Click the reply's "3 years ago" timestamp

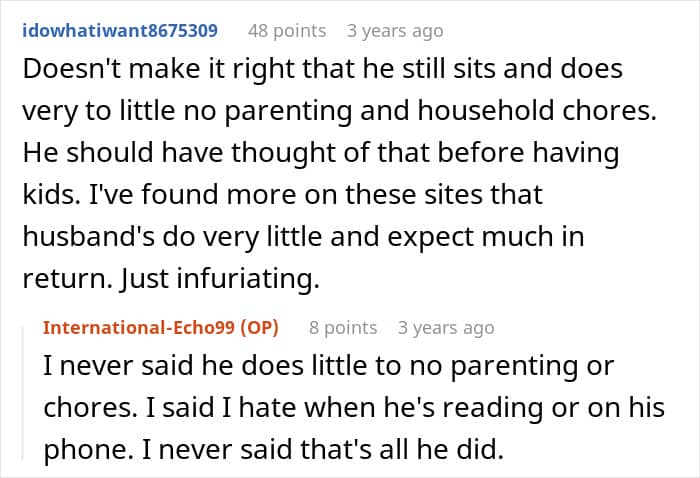tap(446, 327)
